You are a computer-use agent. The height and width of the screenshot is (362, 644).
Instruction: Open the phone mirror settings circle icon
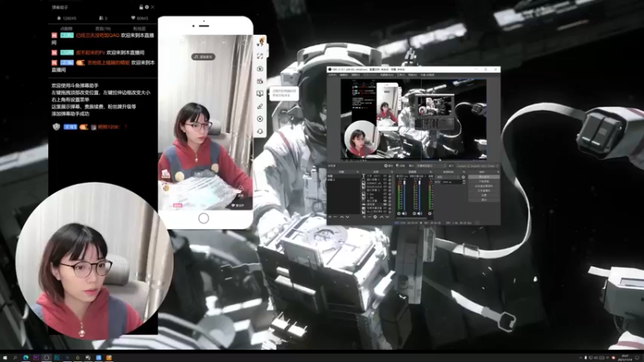(260, 118)
